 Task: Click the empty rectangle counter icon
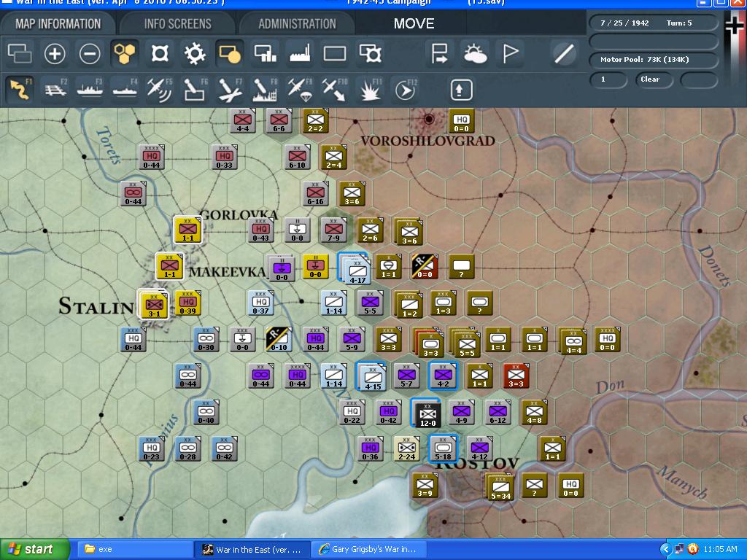335,53
